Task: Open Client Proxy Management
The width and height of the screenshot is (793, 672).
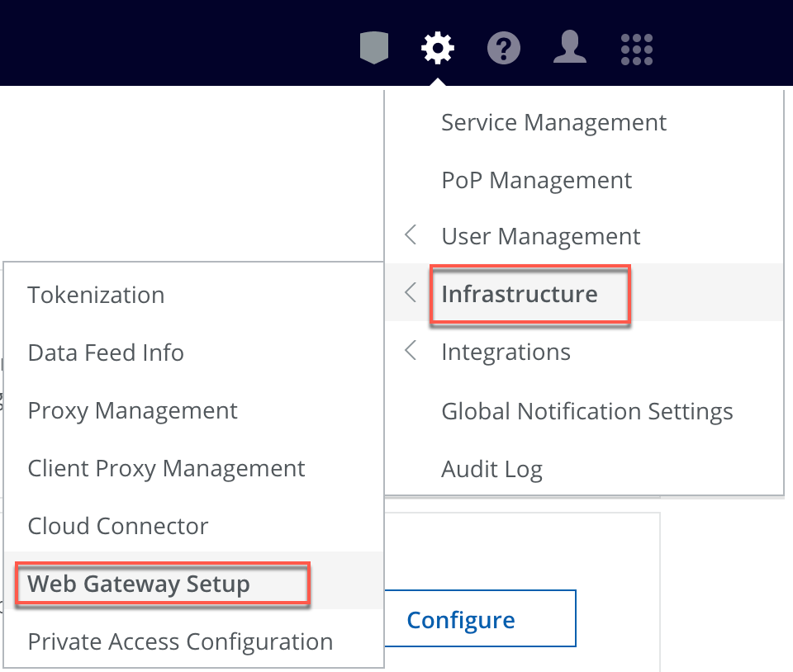Action: 165,467
